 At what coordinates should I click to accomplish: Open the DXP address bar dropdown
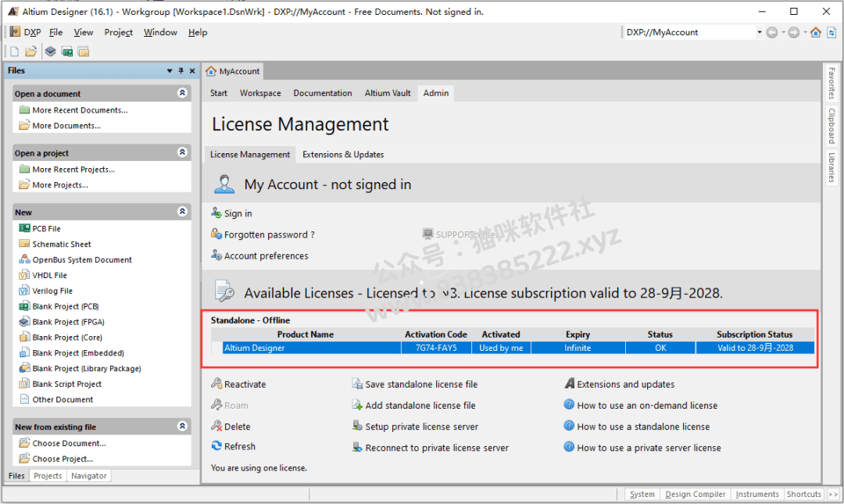point(760,32)
